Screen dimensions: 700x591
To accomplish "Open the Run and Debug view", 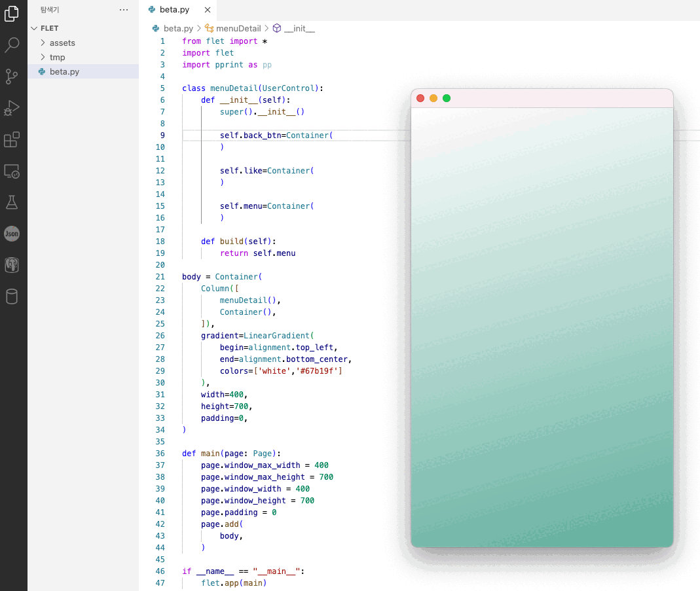I will 12,108.
